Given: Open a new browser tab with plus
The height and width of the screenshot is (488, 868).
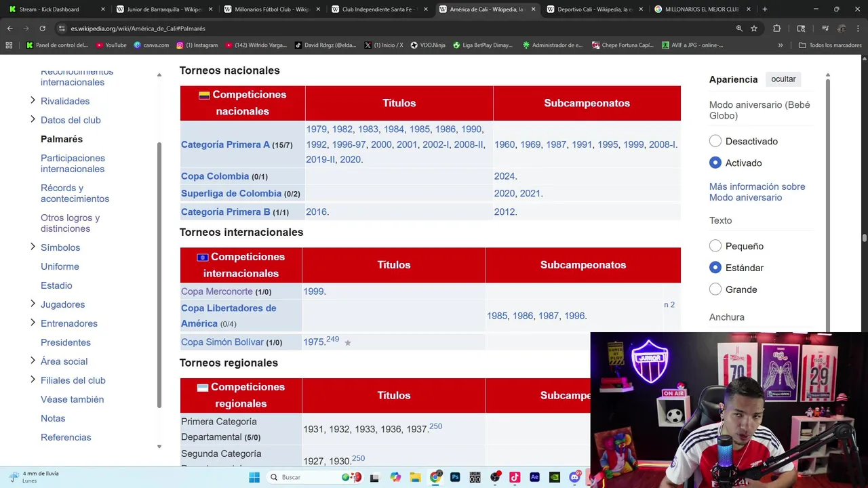Looking at the screenshot, I should (764, 9).
